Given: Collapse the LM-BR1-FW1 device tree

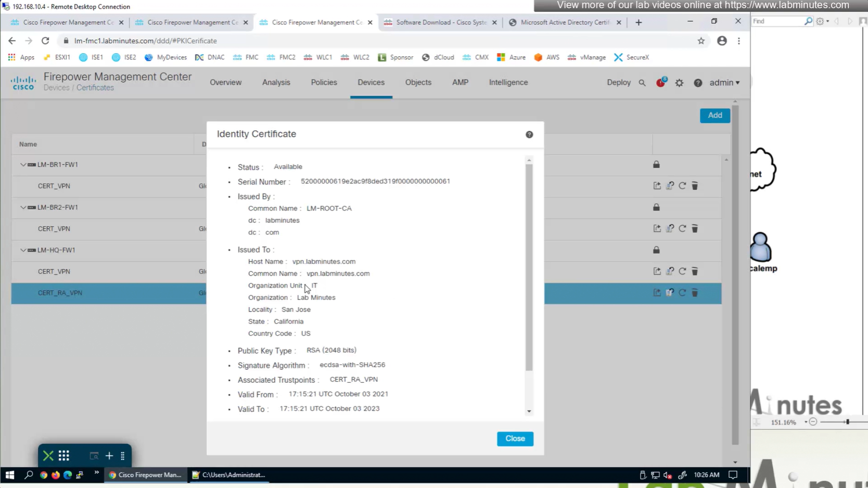Looking at the screenshot, I should click(23, 165).
